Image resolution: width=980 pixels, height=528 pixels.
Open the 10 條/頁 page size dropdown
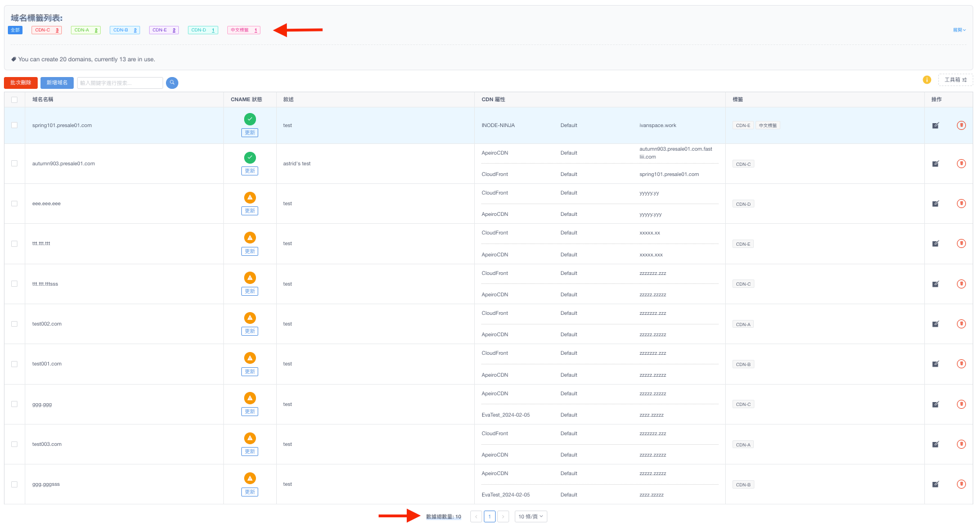tap(531, 516)
